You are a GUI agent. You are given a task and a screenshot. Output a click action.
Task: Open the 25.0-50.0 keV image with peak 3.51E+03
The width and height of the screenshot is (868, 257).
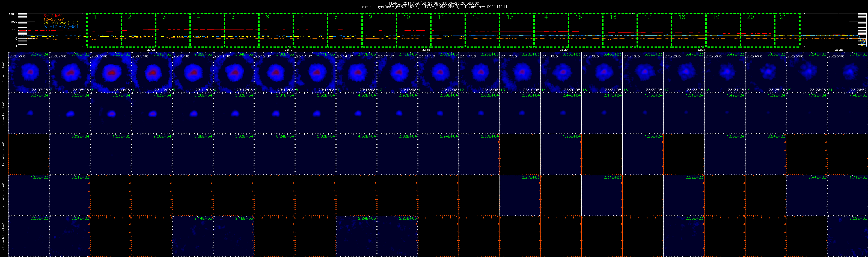click(x=70, y=195)
